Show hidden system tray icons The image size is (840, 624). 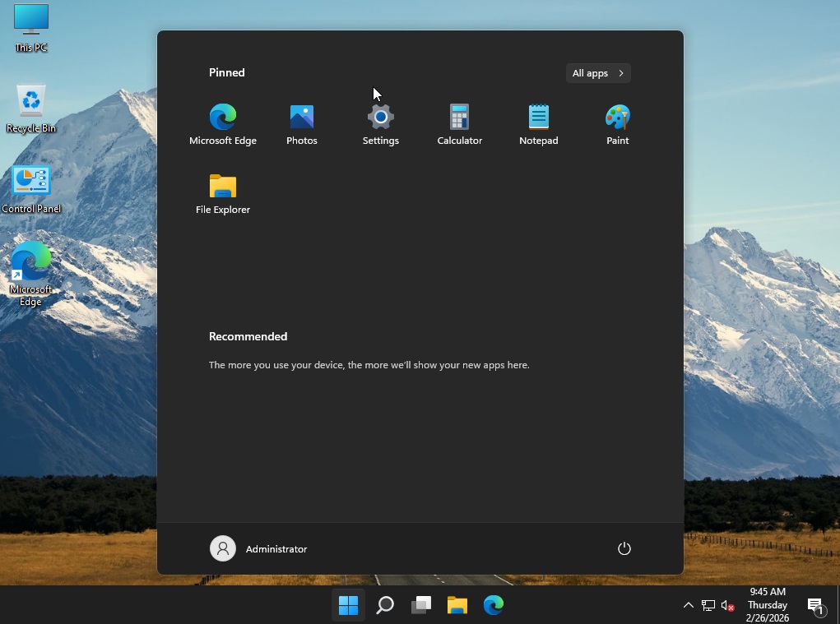pyautogui.click(x=688, y=606)
